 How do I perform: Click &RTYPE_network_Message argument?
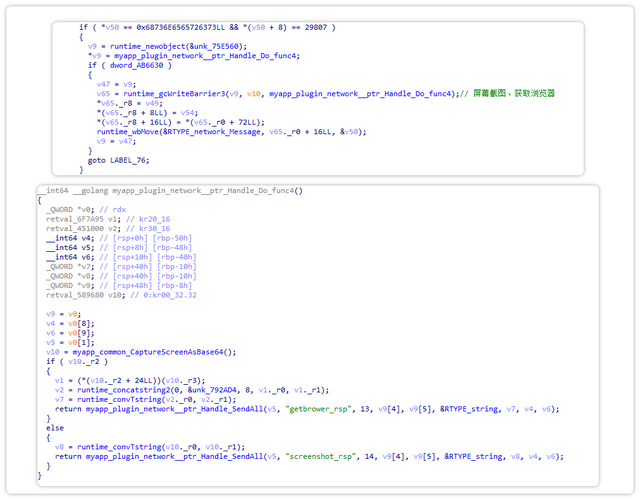(x=212, y=131)
